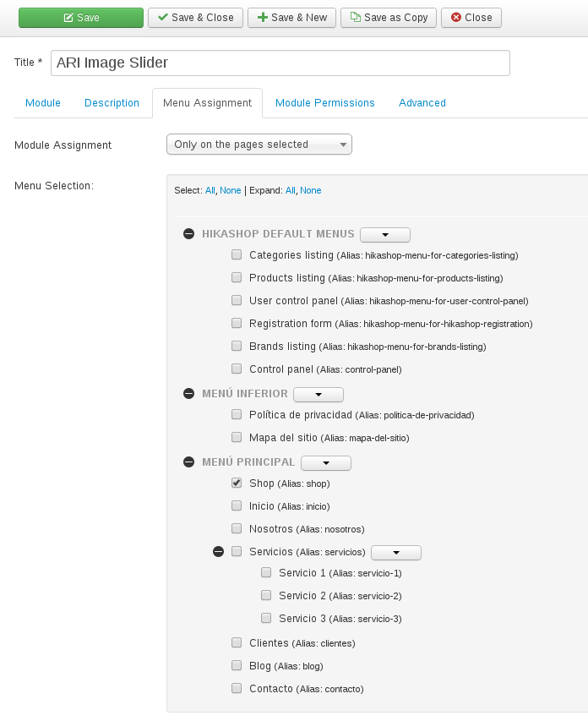Tick the Contacto menu checkbox
The height and width of the screenshot is (721, 588).
(237, 689)
